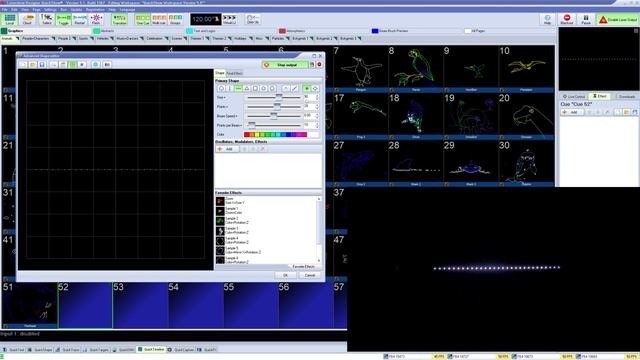The width and height of the screenshot is (640, 360).
Task: Click Cancel in the Shape editor
Action: 310,275
